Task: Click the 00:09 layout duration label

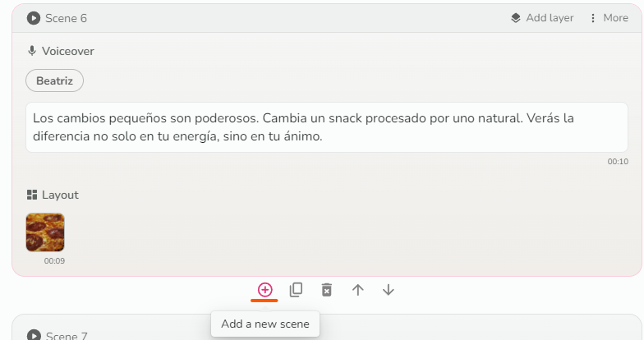Action: pos(54,261)
